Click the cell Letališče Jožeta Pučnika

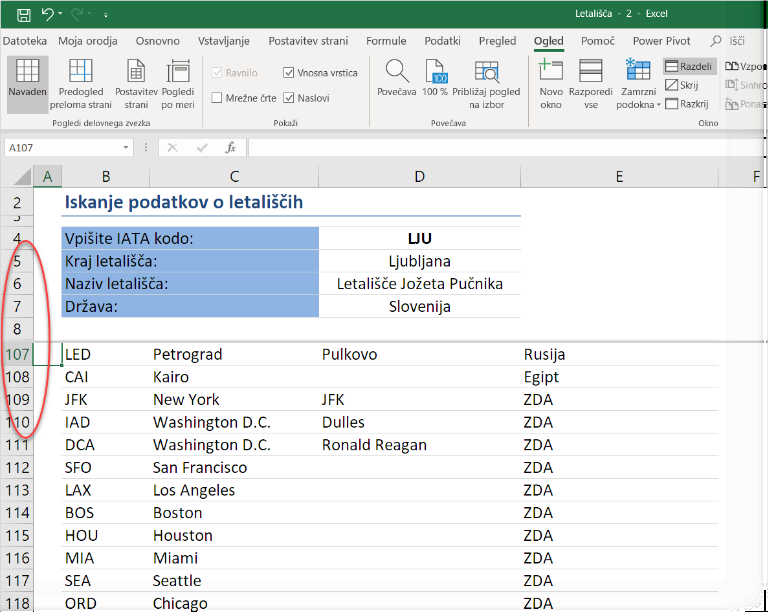tap(420, 284)
